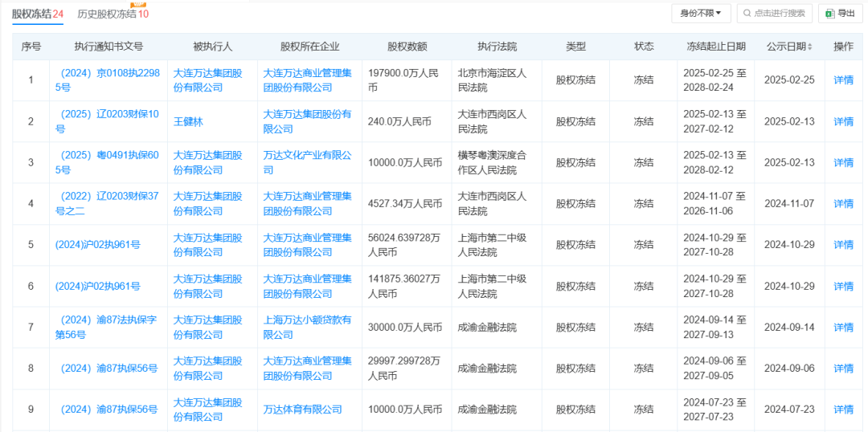Image resolution: width=868 pixels, height=432 pixels.
Task: Expand 身份不限 dropdown filter
Action: (x=701, y=14)
